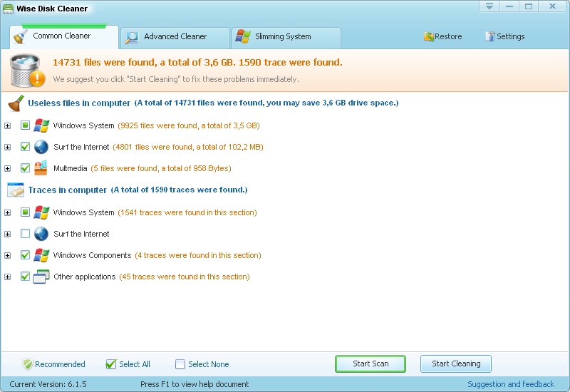Select Other applications 45 traces text
570x392 pixels.
pyautogui.click(x=152, y=277)
